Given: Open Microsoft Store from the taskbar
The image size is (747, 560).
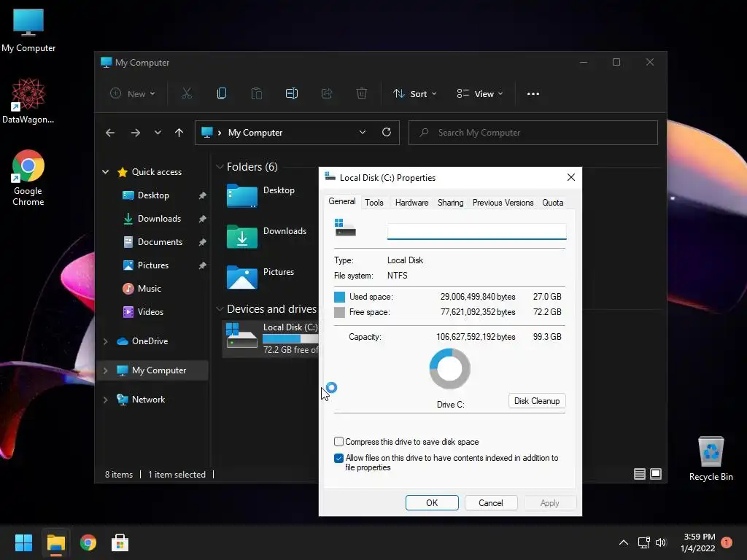Looking at the screenshot, I should 120,542.
